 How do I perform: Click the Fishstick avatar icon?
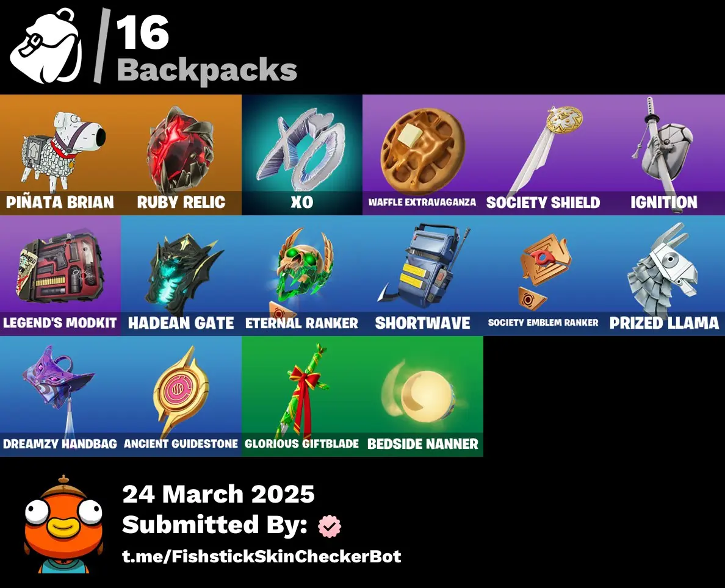[64, 524]
